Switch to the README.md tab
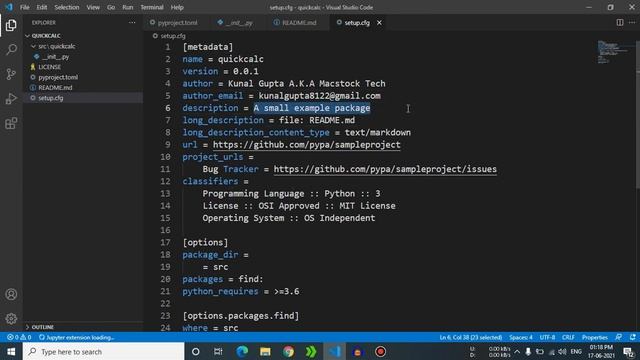This screenshot has width=640, height=360. [299, 23]
